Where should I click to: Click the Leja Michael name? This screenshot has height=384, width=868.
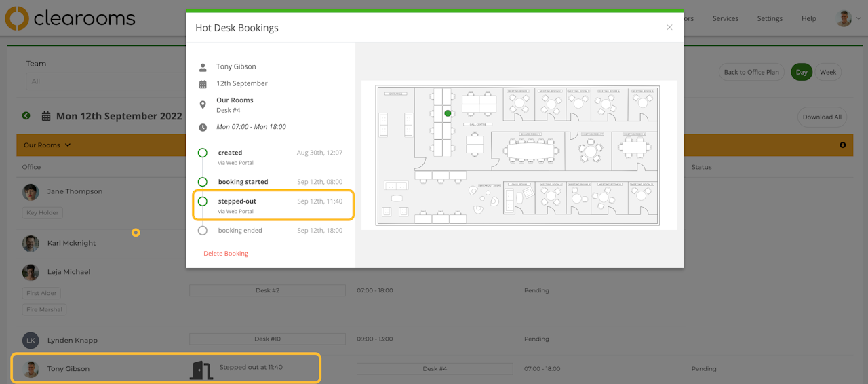pyautogui.click(x=68, y=271)
